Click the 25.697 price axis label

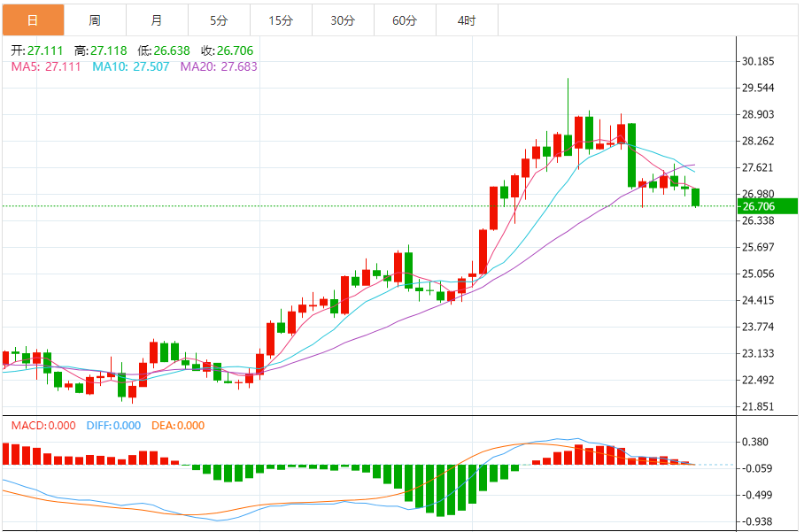point(758,247)
